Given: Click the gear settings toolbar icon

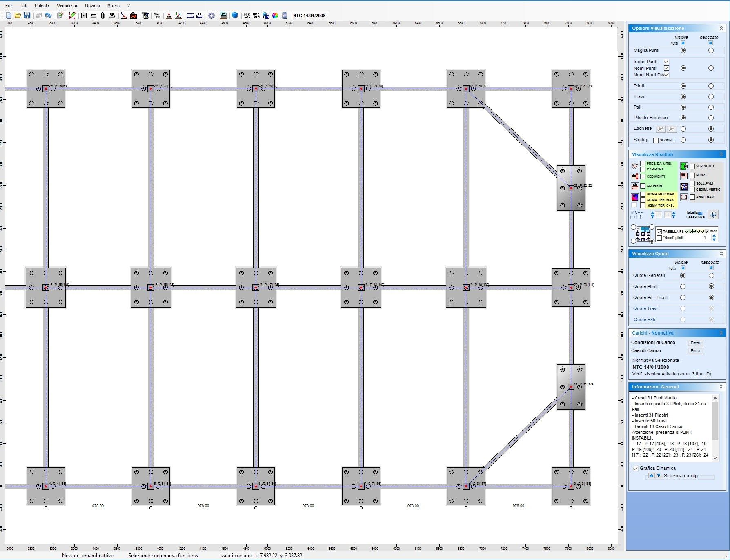Looking at the screenshot, I should click(x=211, y=16).
